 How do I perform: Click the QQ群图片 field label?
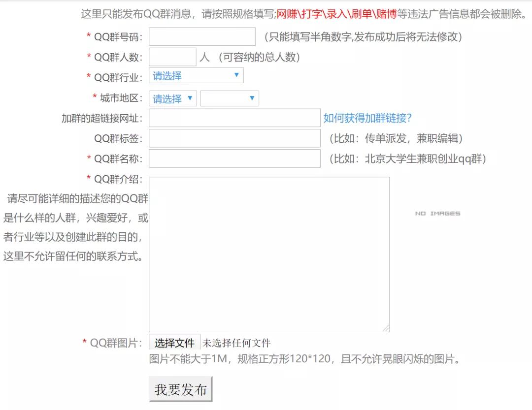[x=115, y=343]
